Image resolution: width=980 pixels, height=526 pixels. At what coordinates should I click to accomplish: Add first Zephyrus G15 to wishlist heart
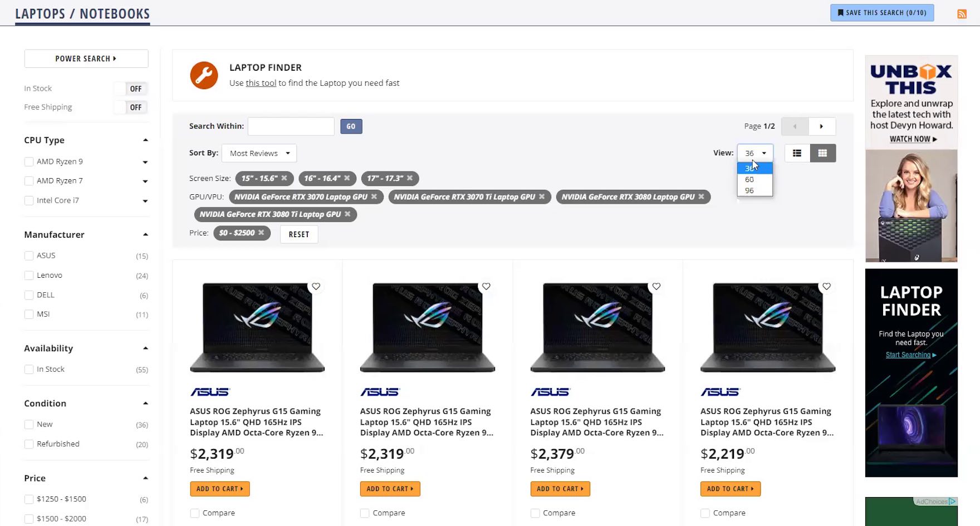pyautogui.click(x=316, y=286)
